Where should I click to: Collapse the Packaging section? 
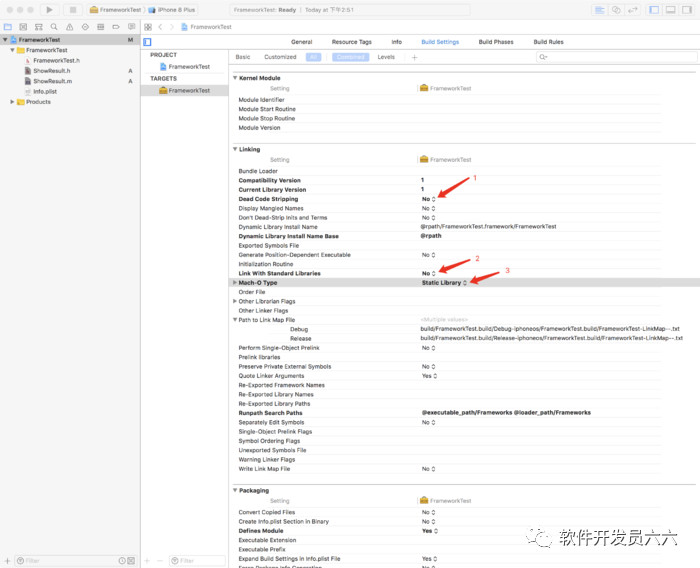(235, 490)
